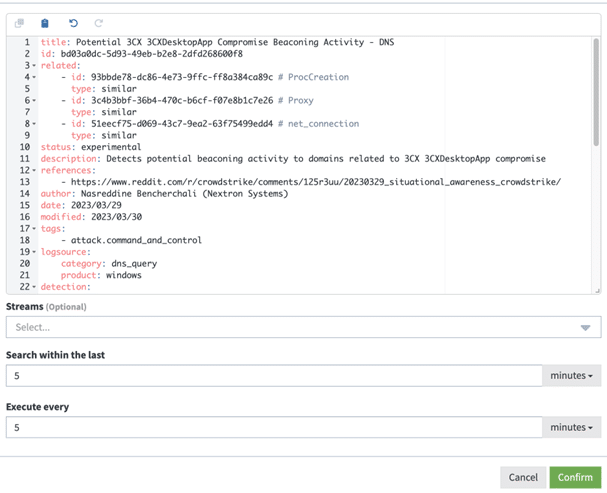The height and width of the screenshot is (493, 607).
Task: Collapse the 'references' section at line 12
Action: [34, 171]
